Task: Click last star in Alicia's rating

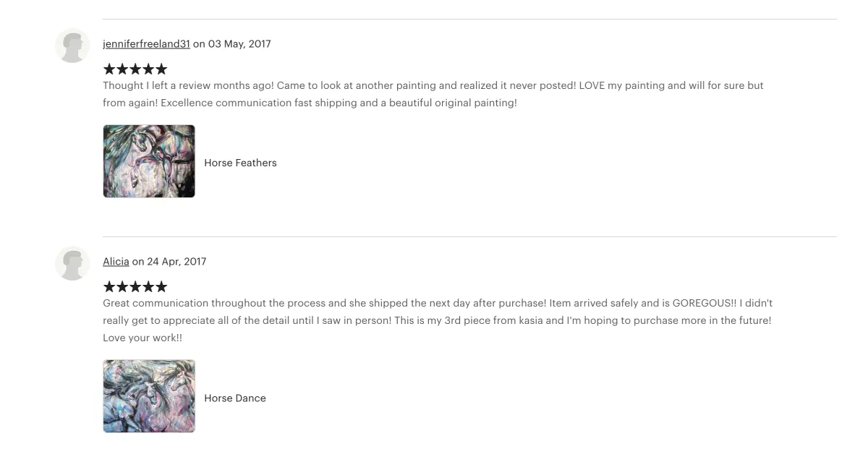Action: (x=161, y=287)
